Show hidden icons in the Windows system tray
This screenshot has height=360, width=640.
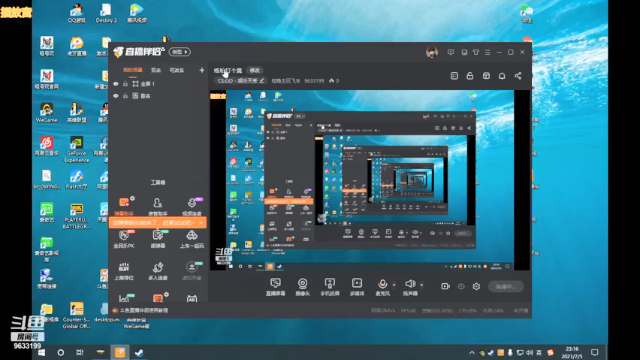pos(472,353)
